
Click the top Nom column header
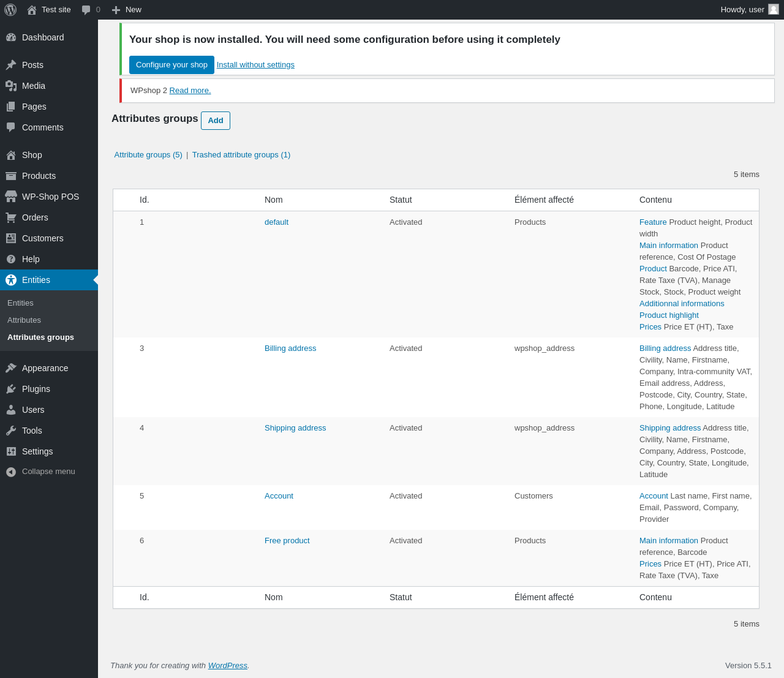click(274, 200)
